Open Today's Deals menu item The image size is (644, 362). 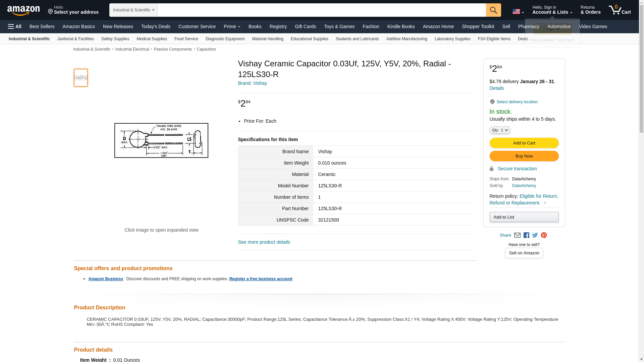point(156,26)
